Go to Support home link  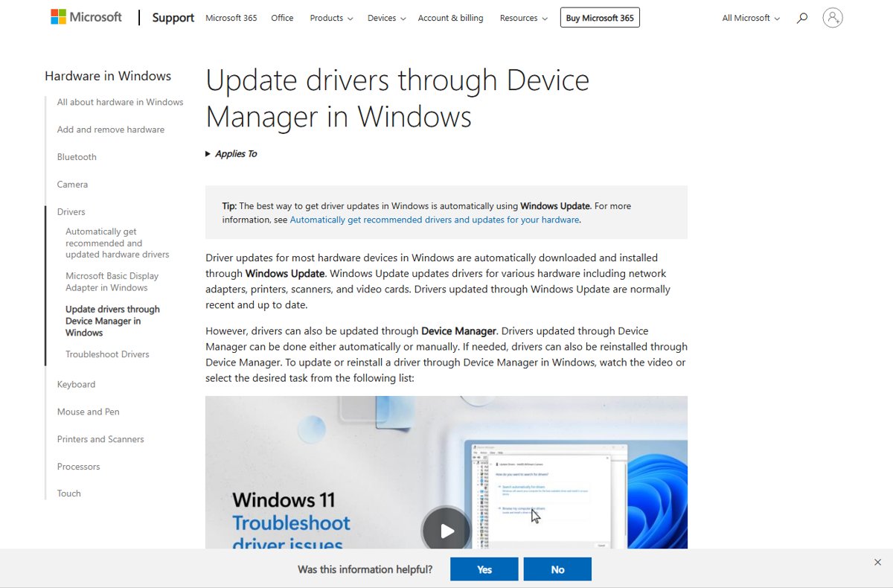(173, 18)
